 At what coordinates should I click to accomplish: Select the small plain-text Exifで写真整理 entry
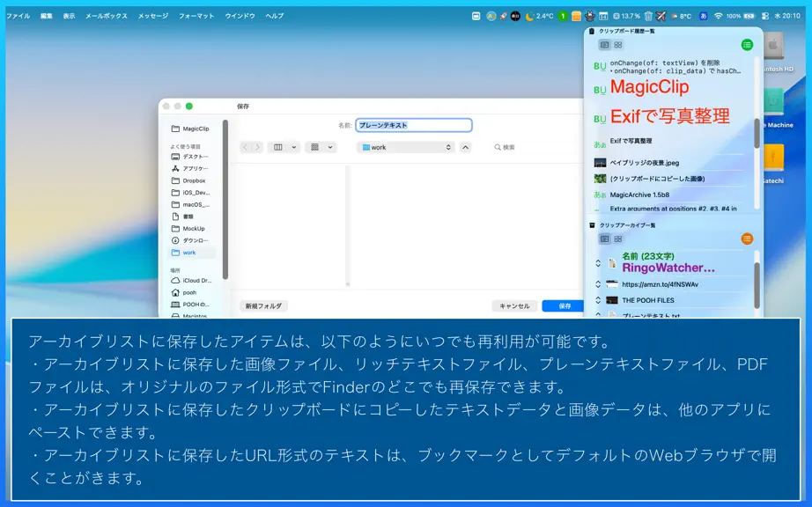click(x=631, y=141)
